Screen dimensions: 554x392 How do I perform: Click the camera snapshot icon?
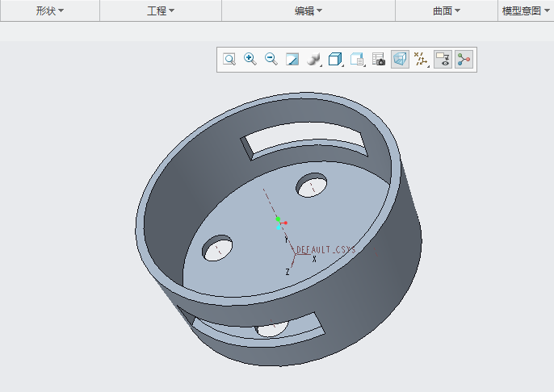[379, 60]
